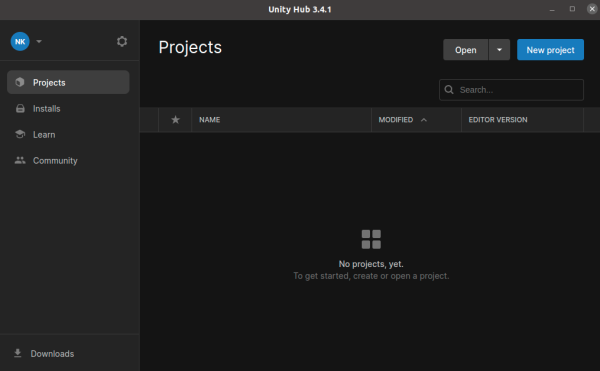This screenshot has width=600, height=371.
Task: Expand the Open button dropdown arrow
Action: [499, 50]
